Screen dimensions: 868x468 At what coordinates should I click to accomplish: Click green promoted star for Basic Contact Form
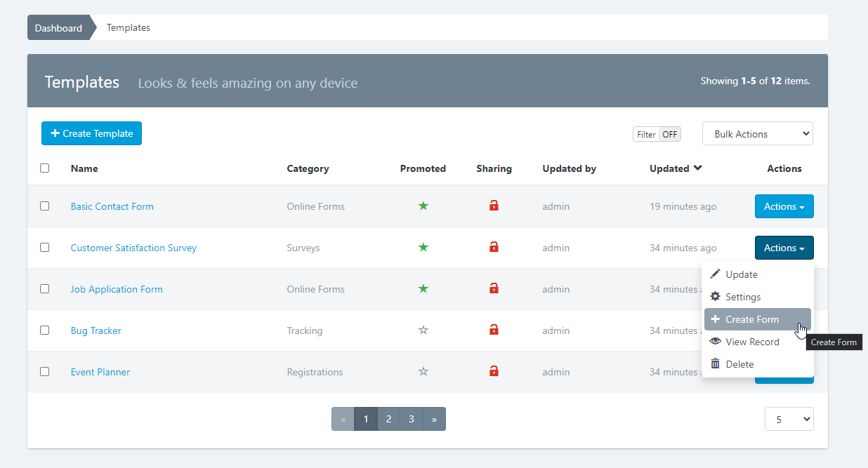[x=423, y=206]
